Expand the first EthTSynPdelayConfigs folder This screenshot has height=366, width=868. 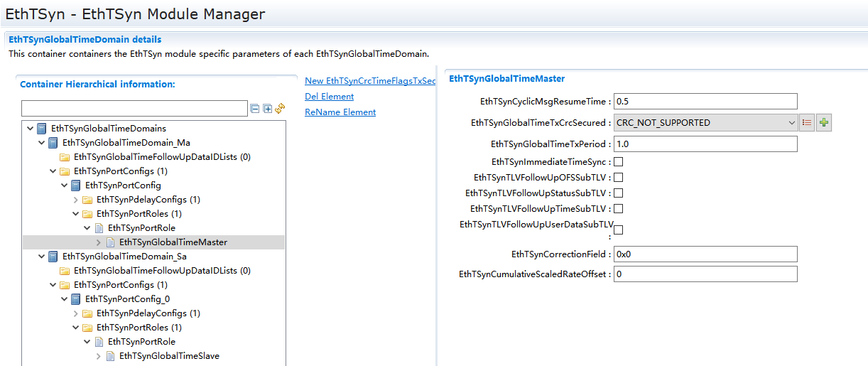(x=76, y=200)
